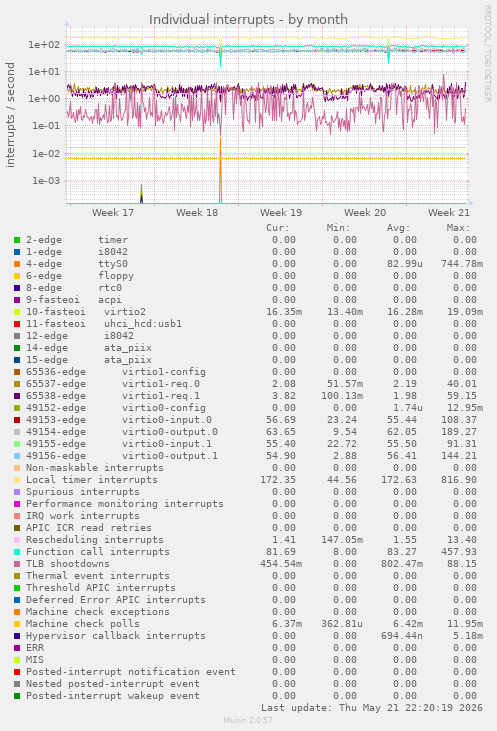Click the Week 20 x-axis label
Image resolution: width=497 pixels, height=731 pixels.
(365, 213)
